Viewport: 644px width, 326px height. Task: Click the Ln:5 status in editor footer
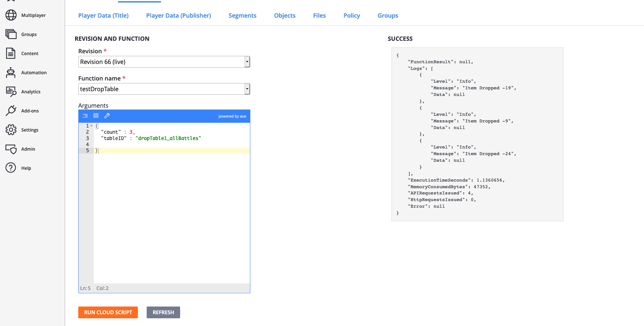85,288
